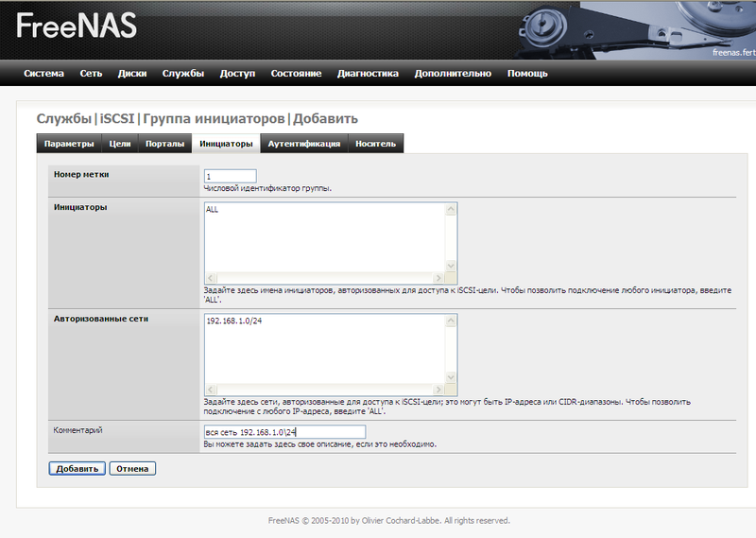Click left arrow of Авторизованные сети horizontal scrollbar
This screenshot has width=756, height=538.
pos(211,390)
